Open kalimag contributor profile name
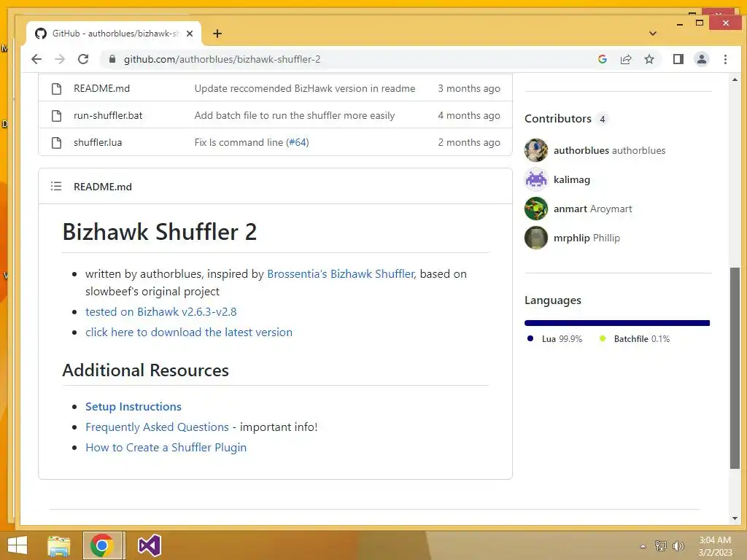Image resolution: width=747 pixels, height=560 pixels. [572, 179]
